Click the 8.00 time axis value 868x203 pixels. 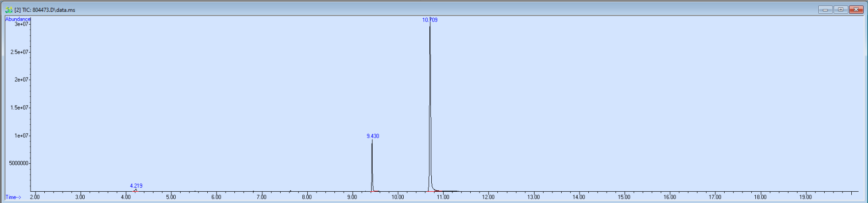(x=307, y=197)
